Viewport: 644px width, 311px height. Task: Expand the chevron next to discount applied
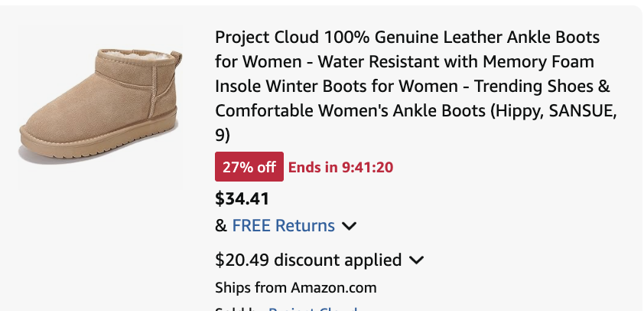(x=417, y=260)
